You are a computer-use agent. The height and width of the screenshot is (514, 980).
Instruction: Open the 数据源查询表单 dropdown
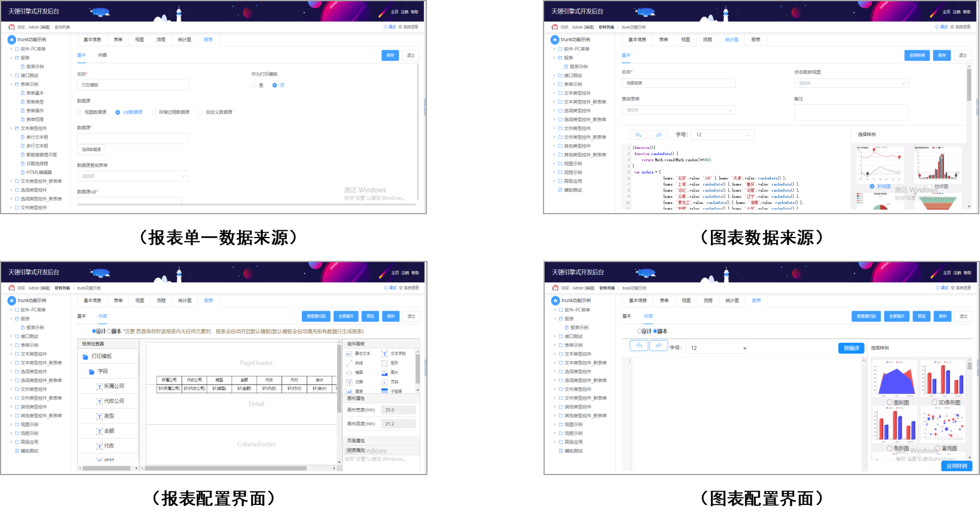click(133, 176)
